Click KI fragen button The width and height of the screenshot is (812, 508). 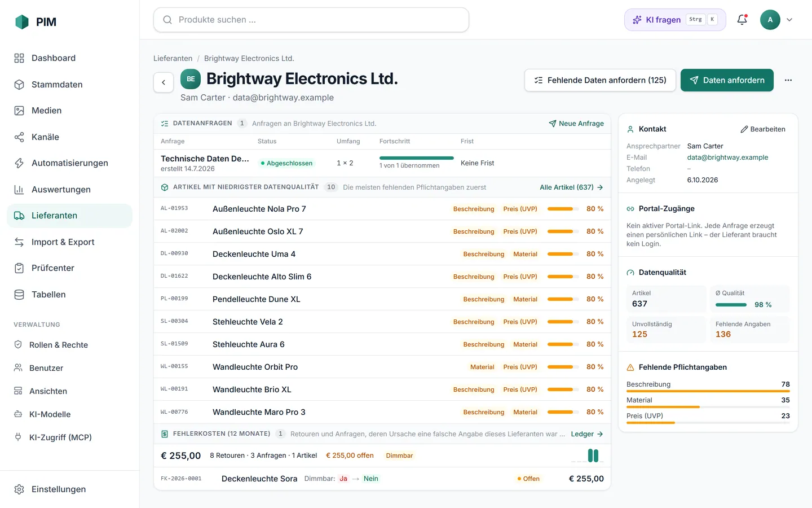pos(675,20)
